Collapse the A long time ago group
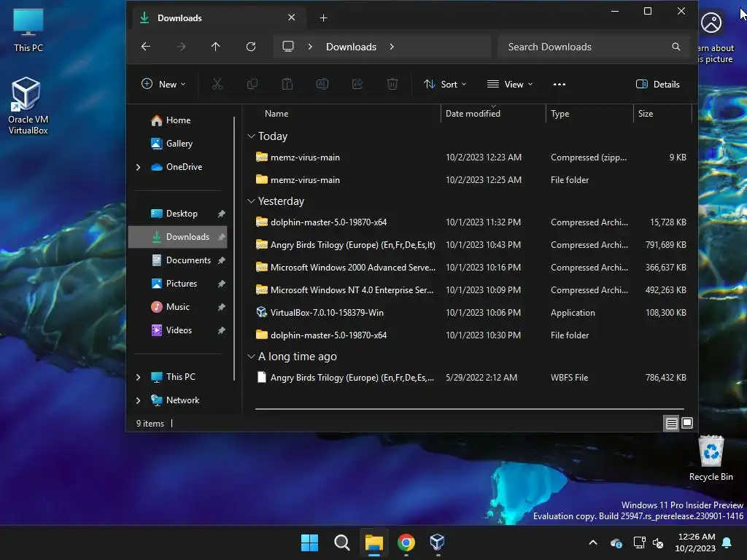Image resolution: width=747 pixels, height=560 pixels. (x=251, y=356)
